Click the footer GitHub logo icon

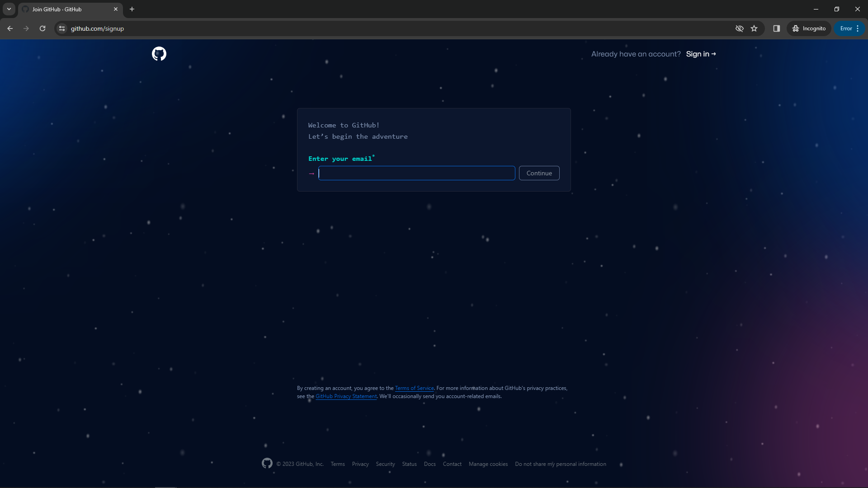coord(267,463)
